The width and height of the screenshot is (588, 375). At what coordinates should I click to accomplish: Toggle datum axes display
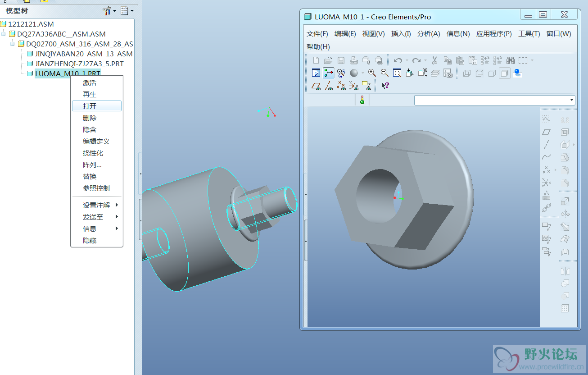pos(329,85)
